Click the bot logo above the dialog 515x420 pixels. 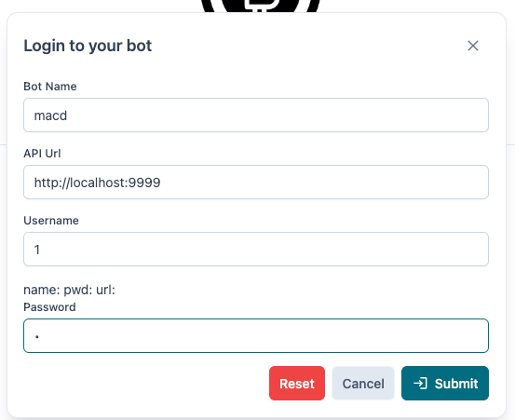tap(260, 6)
